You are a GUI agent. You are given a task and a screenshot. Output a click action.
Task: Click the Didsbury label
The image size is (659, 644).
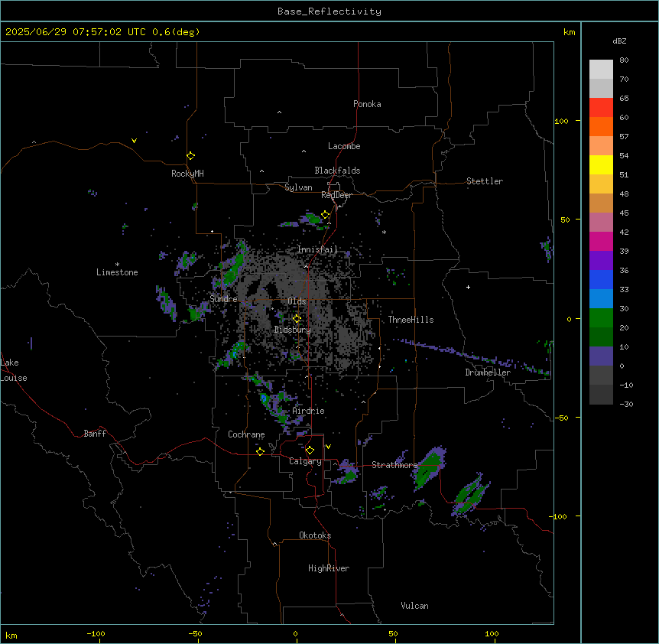coord(293,330)
